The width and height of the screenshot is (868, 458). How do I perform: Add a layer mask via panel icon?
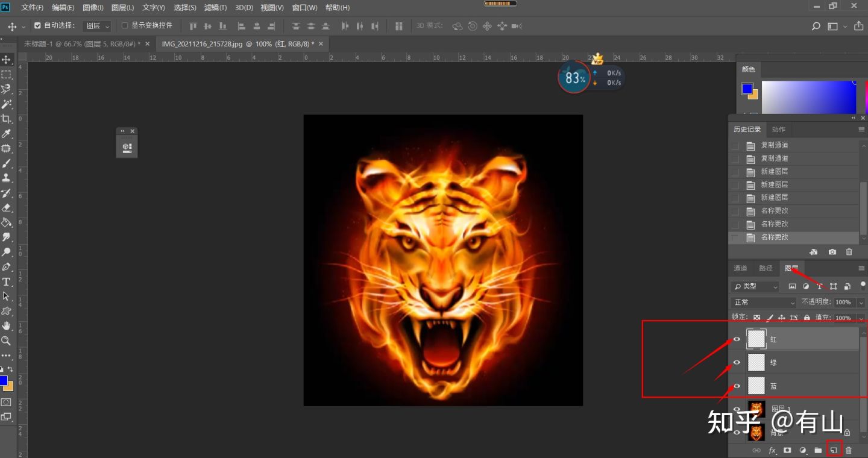(787, 450)
